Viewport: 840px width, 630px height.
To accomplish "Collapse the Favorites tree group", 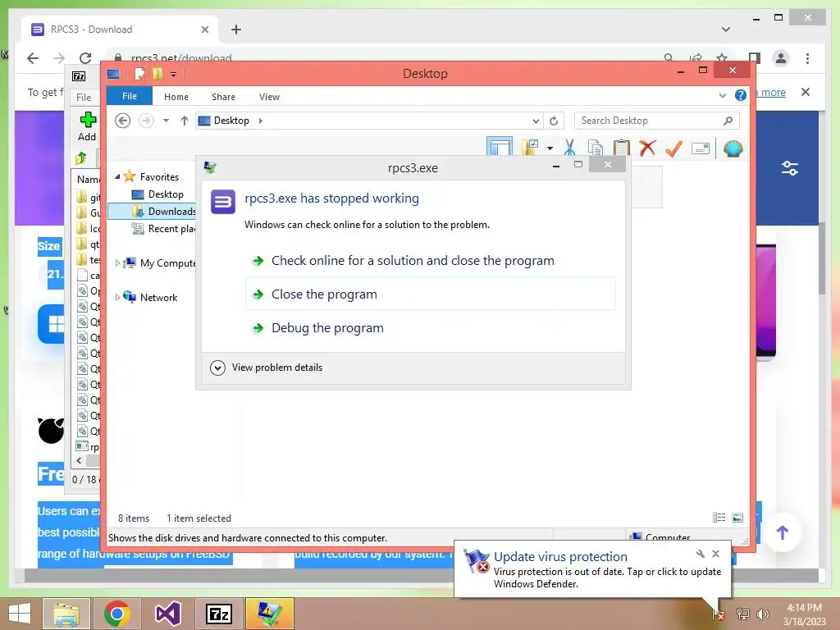I will (117, 176).
